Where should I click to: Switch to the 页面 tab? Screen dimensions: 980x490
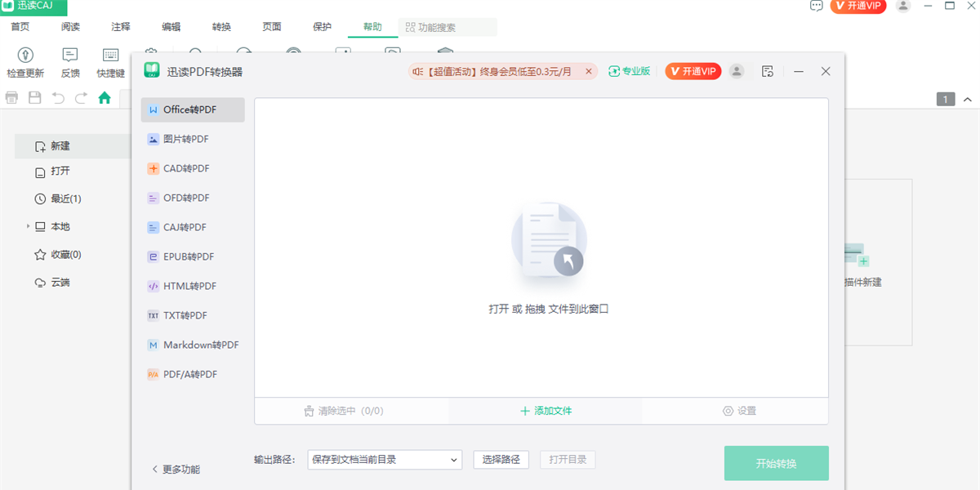pos(272,27)
